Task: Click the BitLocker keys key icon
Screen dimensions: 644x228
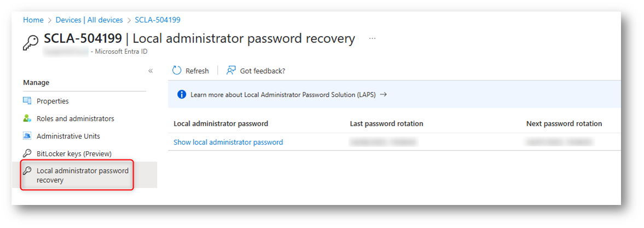Action: click(x=27, y=153)
